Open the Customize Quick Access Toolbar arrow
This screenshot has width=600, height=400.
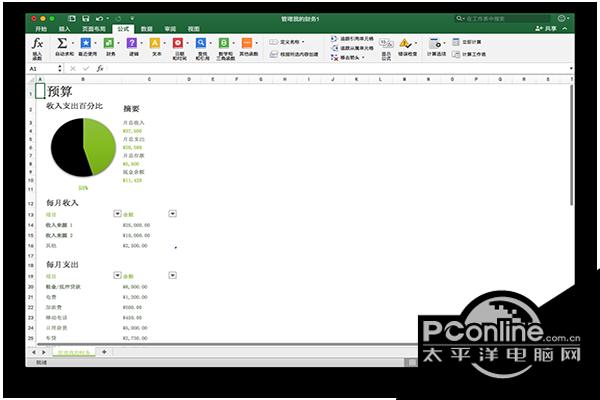(132, 18)
